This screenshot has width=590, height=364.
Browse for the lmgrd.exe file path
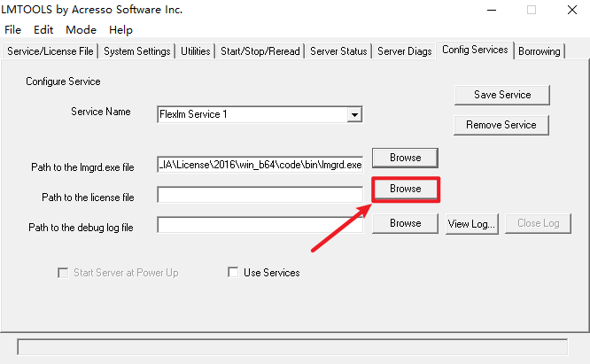(405, 158)
